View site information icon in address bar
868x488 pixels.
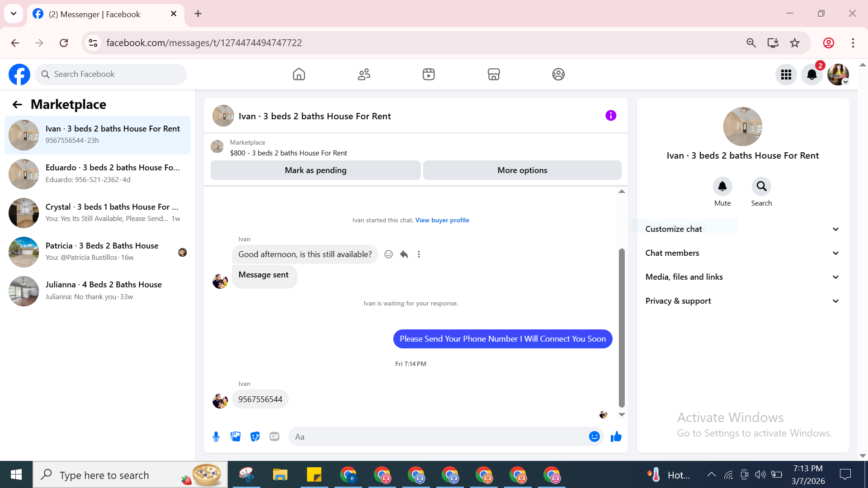(93, 43)
